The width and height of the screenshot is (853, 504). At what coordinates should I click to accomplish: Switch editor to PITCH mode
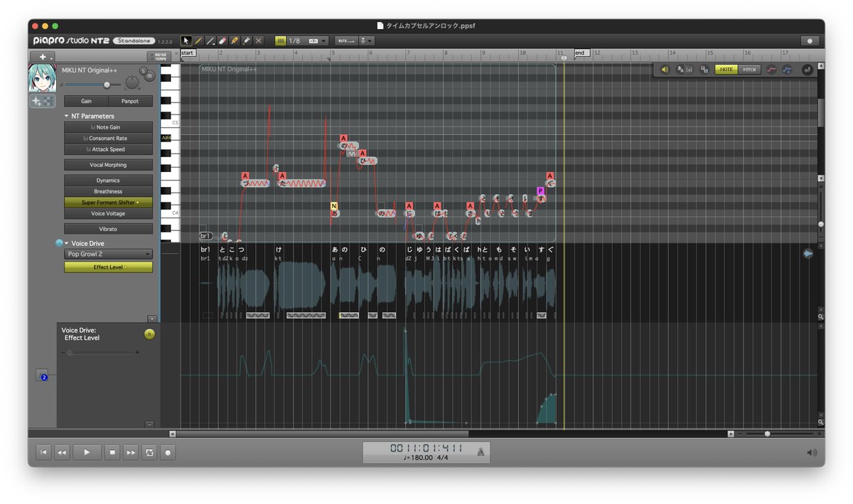point(749,70)
